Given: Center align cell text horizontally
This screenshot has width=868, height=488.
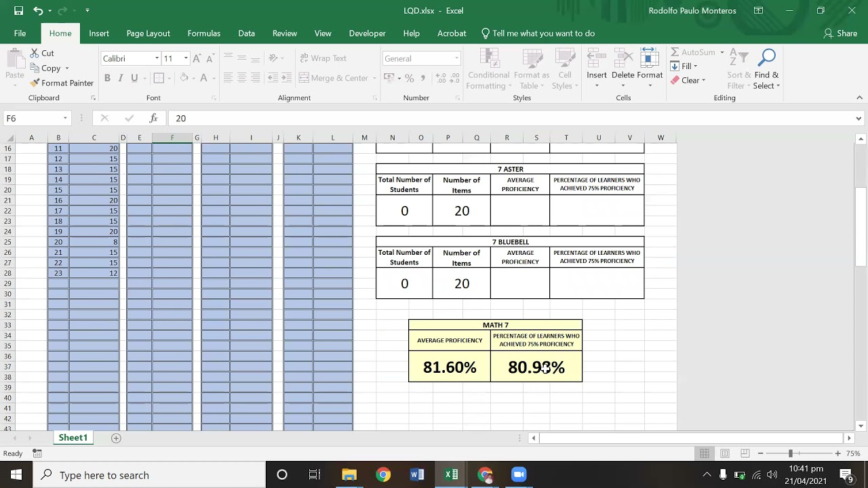Looking at the screenshot, I should (241, 78).
